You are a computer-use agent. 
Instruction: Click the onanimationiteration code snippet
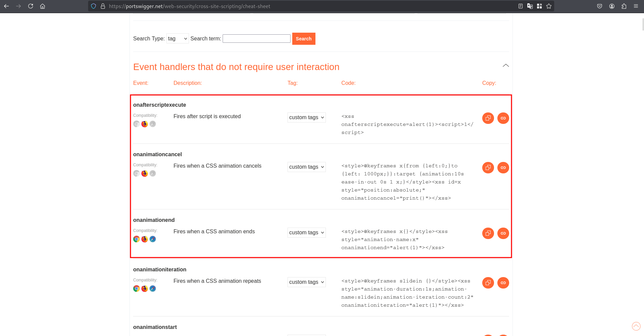[x=407, y=293]
